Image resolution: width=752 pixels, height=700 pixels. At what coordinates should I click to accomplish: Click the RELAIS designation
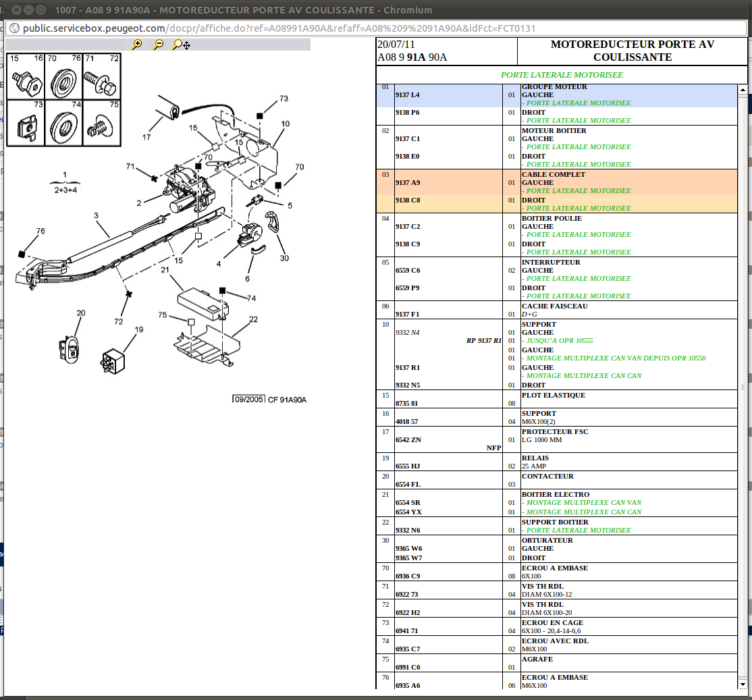pos(535,458)
